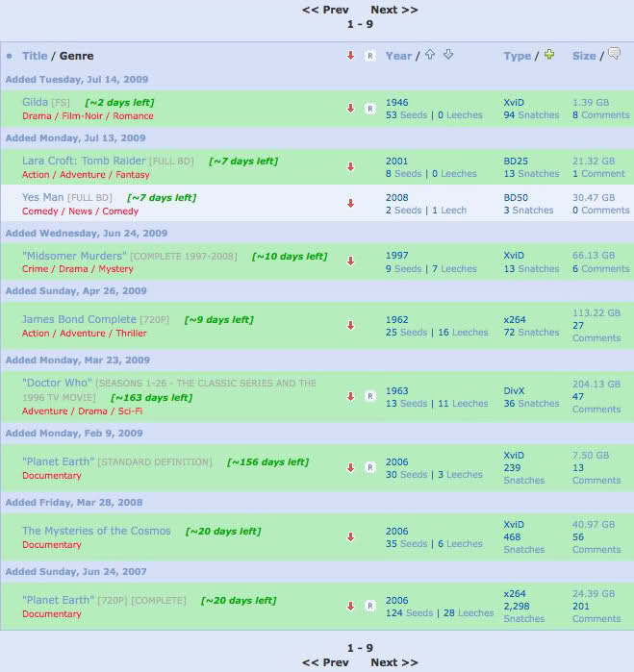Viewport: 634px width, 672px height.
Task: Click the bullet icon beside Title header
Action: 10,56
